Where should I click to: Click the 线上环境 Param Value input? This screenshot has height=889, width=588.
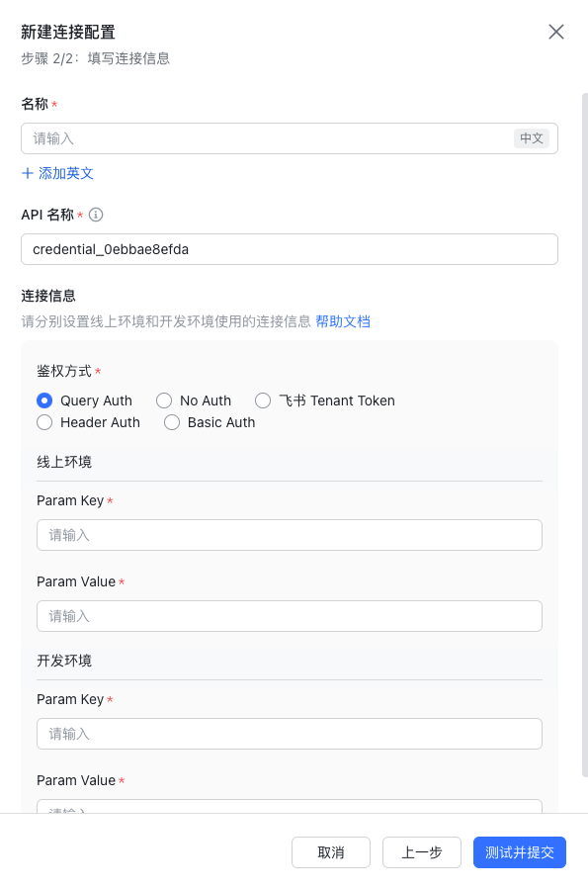[290, 616]
